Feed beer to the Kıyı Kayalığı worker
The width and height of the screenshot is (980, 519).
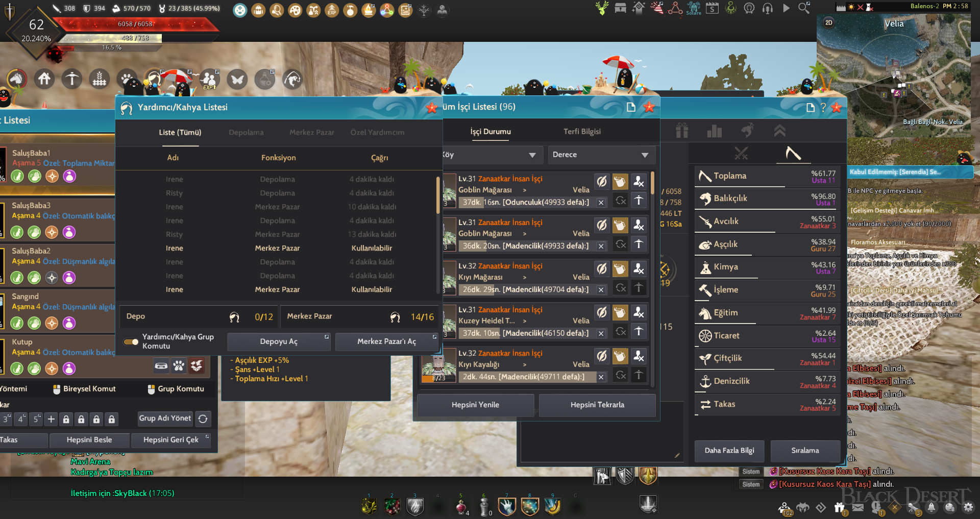coord(620,356)
